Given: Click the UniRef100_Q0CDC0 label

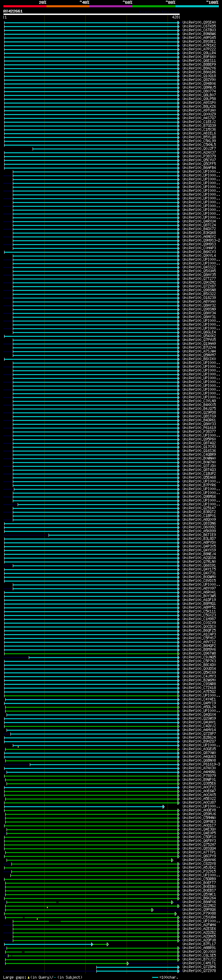Looking at the screenshot, I should click(x=199, y=627).
